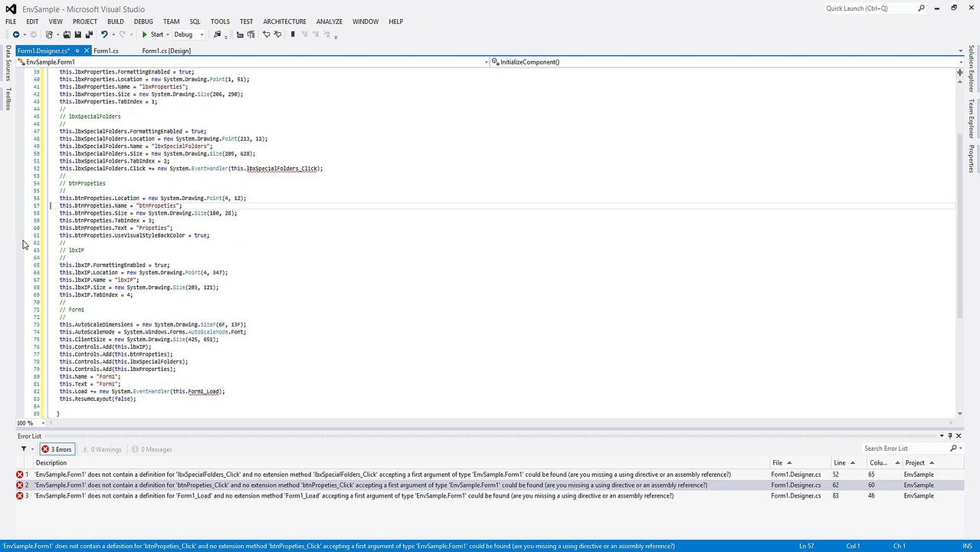Open the document tabs overflow dropdown
Viewport: 980px width, 552px height.
pyautogui.click(x=961, y=51)
